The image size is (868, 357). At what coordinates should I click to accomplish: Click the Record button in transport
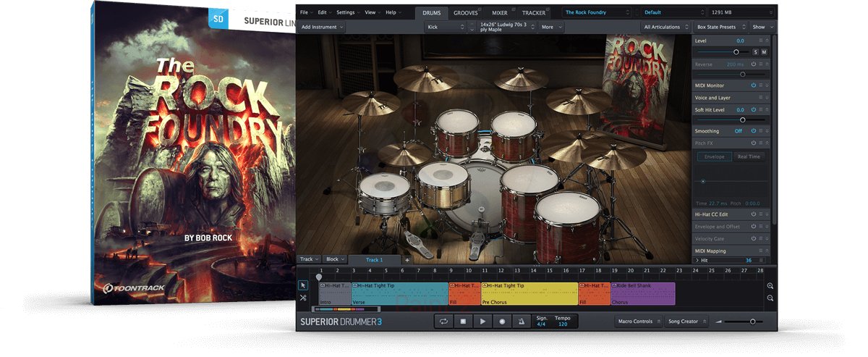pyautogui.click(x=501, y=322)
